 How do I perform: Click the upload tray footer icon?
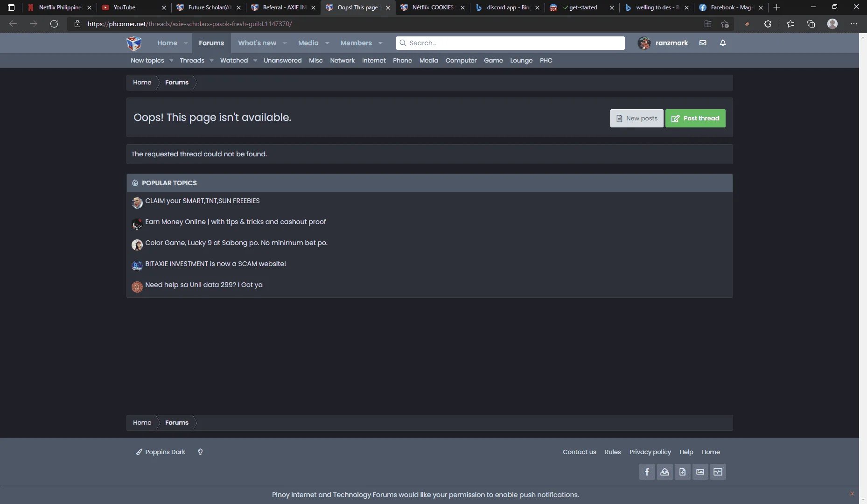664,472
